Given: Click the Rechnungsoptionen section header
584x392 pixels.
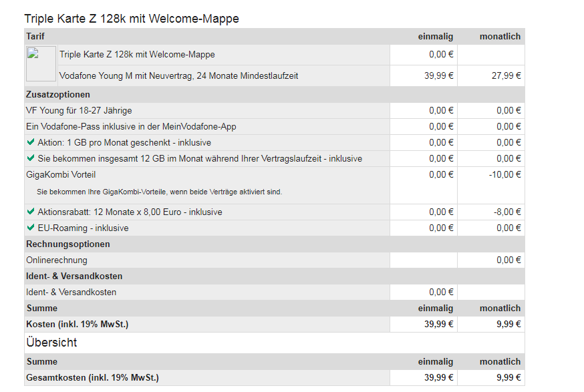Looking at the screenshot, I should click(68, 244).
